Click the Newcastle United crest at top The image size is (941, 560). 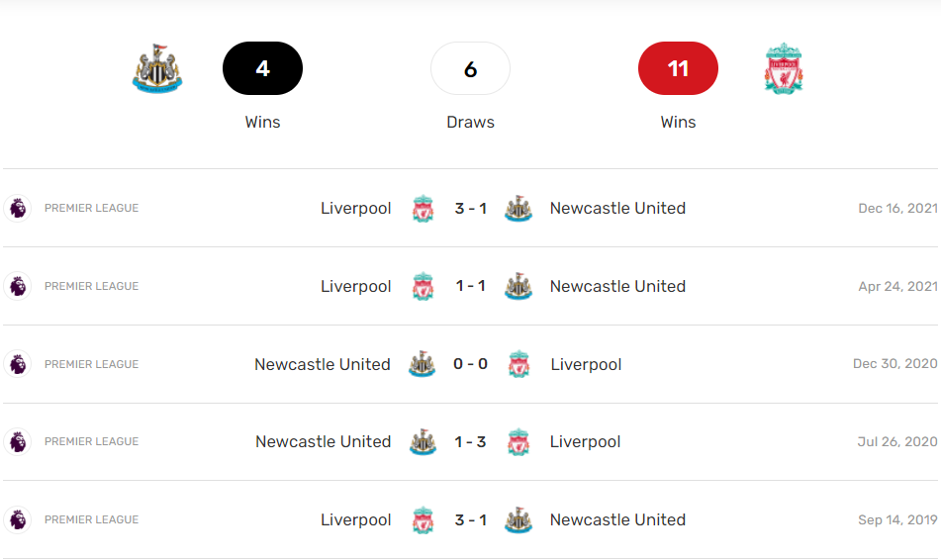[157, 69]
